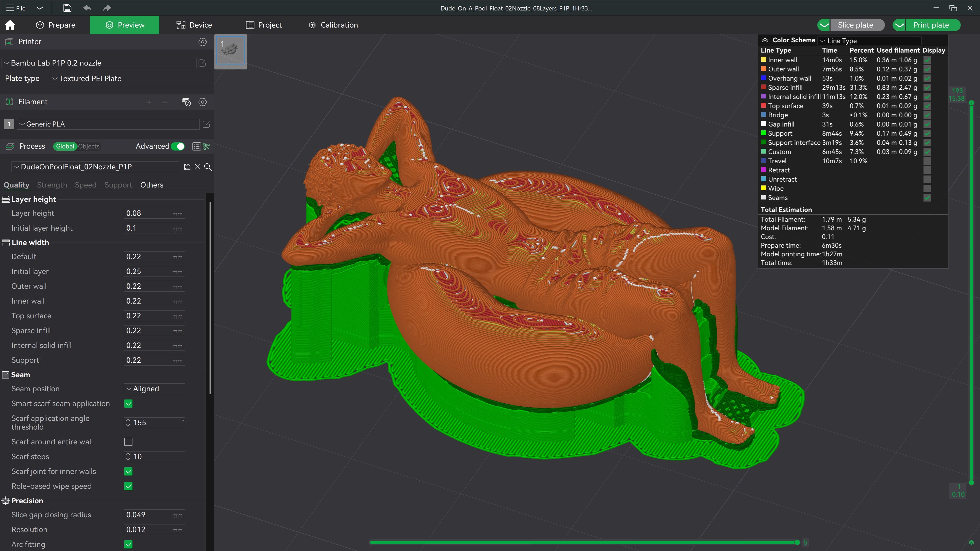Image resolution: width=980 pixels, height=551 pixels.
Task: Click the Slice plate button
Action: [x=855, y=25]
